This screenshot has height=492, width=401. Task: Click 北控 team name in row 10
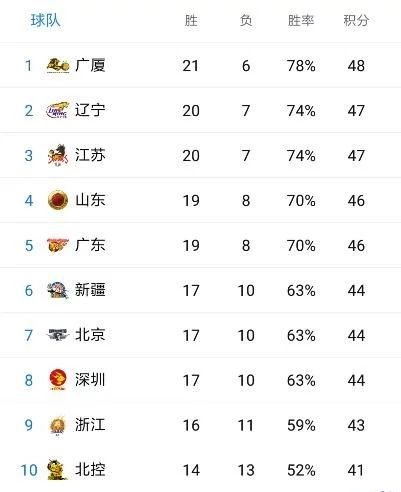pyautogui.click(x=90, y=470)
